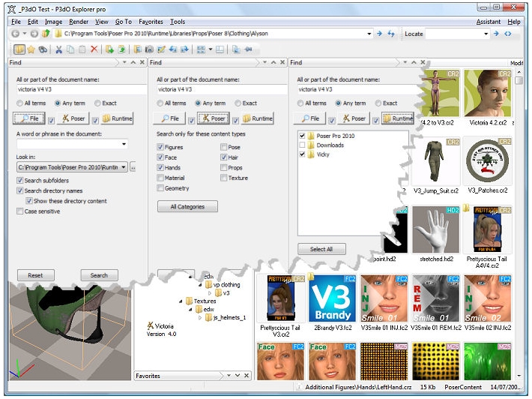
Task: Click the yellow star favorites toolbar icon
Action: pos(31,49)
